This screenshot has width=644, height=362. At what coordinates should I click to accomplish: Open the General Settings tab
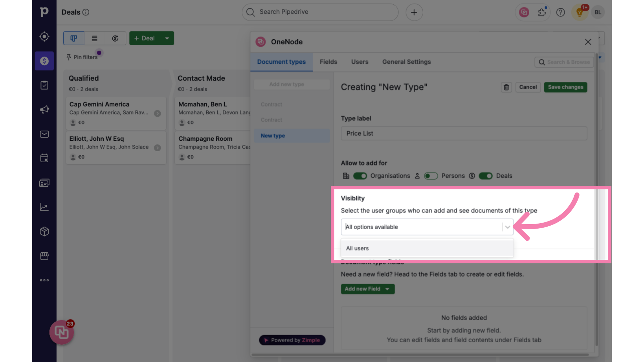(407, 62)
